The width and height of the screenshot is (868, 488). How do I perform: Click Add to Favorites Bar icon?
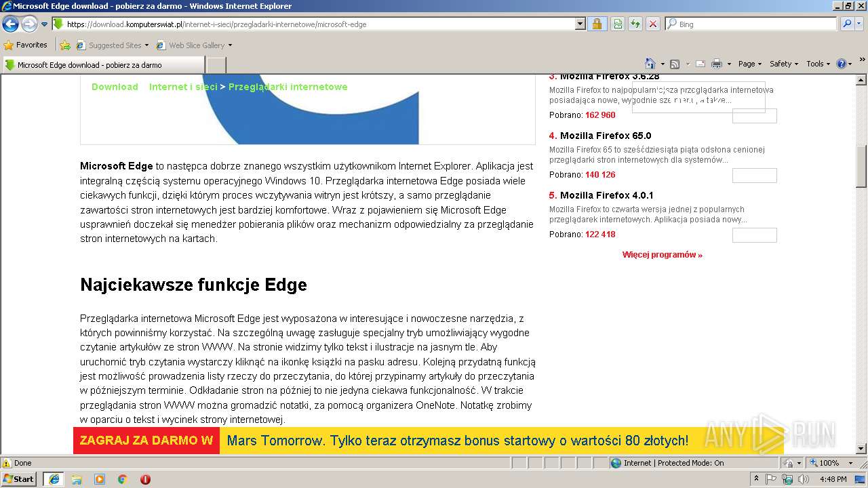(x=65, y=45)
